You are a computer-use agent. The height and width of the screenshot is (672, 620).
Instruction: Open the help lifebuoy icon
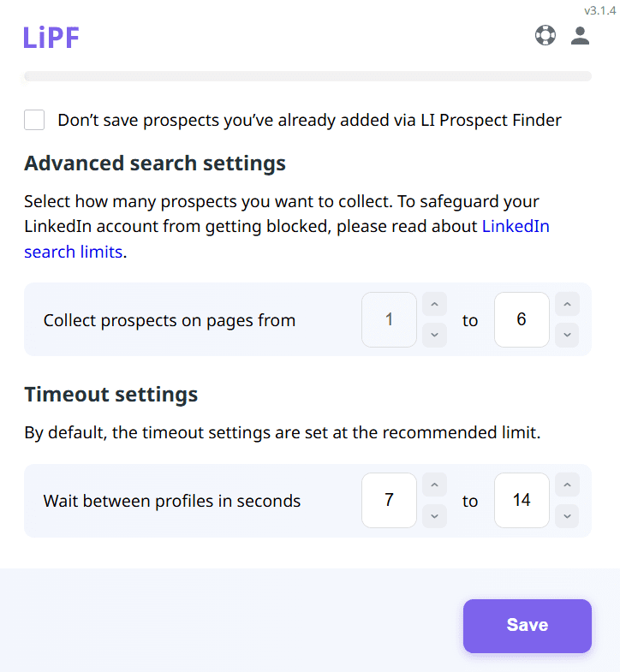(545, 36)
